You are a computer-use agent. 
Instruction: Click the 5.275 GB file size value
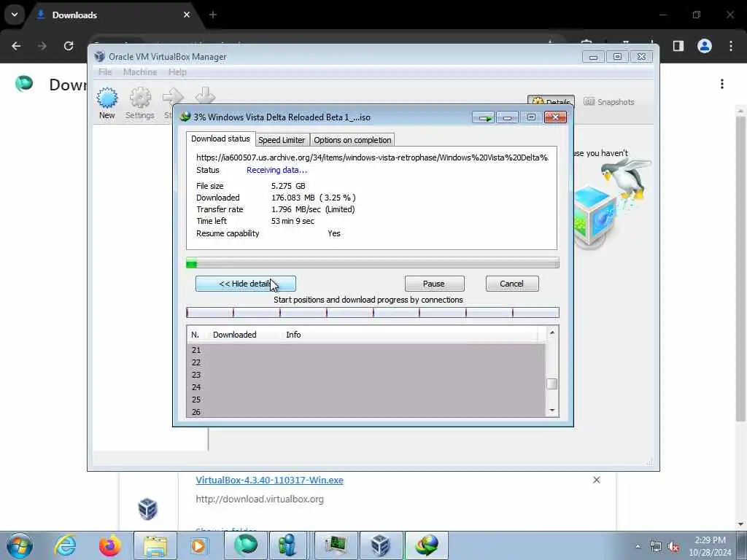click(288, 186)
